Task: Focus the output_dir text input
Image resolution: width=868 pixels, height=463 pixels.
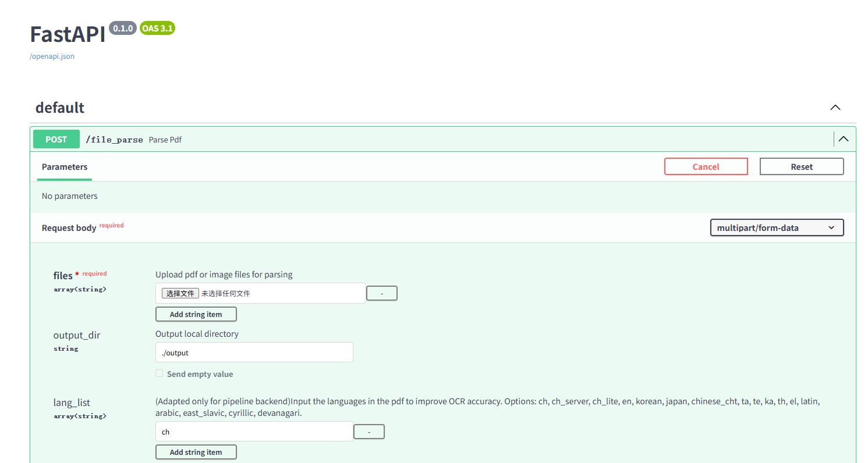Action: coord(254,352)
